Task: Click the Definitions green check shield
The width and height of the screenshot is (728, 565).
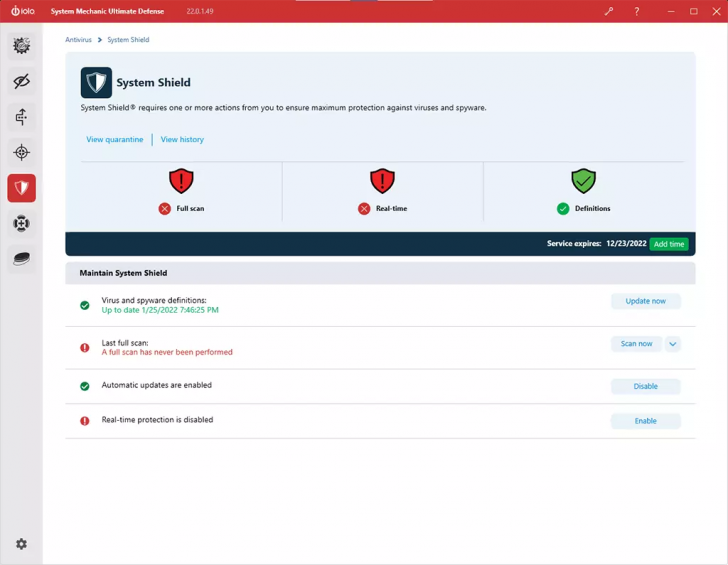Action: 583,181
